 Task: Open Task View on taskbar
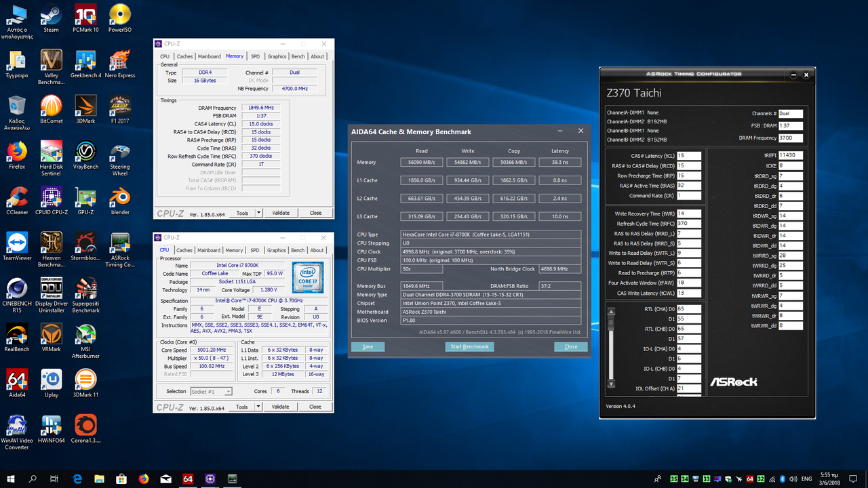[55, 479]
